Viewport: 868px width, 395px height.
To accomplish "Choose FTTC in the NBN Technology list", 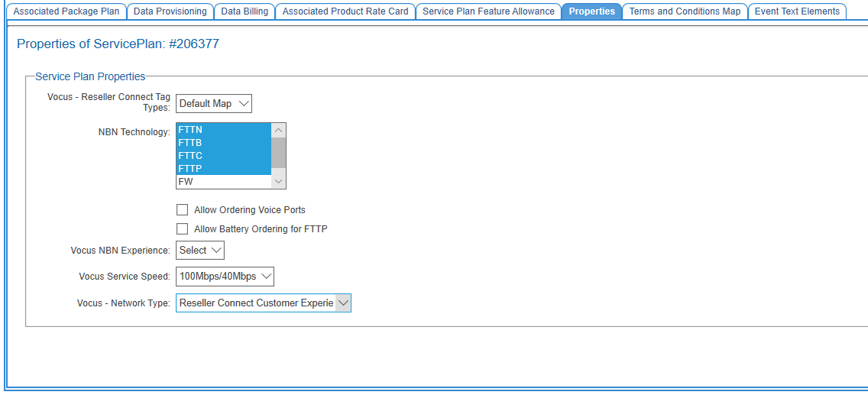I will [223, 156].
